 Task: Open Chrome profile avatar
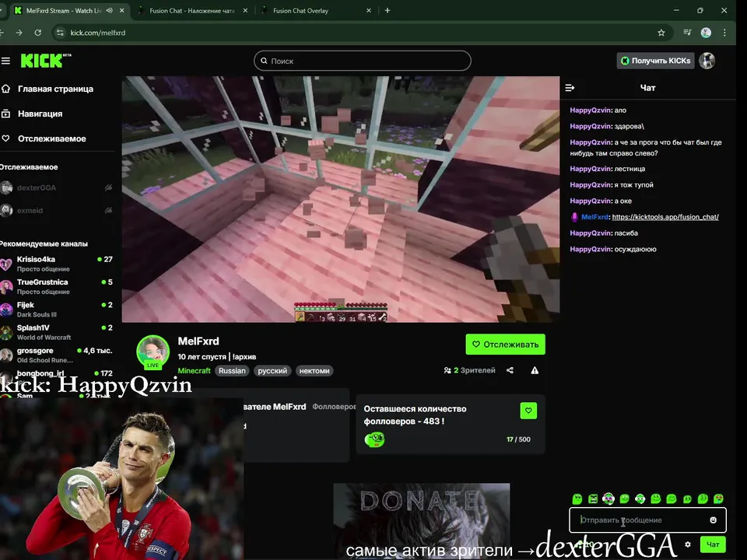click(x=706, y=33)
